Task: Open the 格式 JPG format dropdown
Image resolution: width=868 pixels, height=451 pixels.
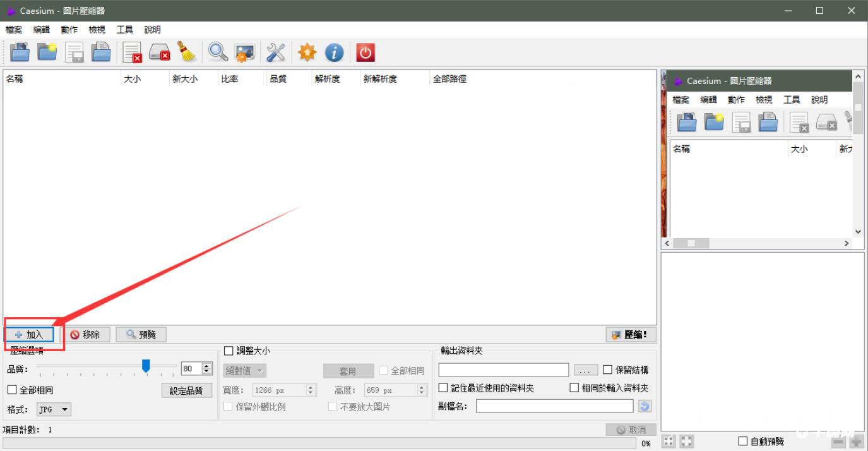Action: point(54,409)
